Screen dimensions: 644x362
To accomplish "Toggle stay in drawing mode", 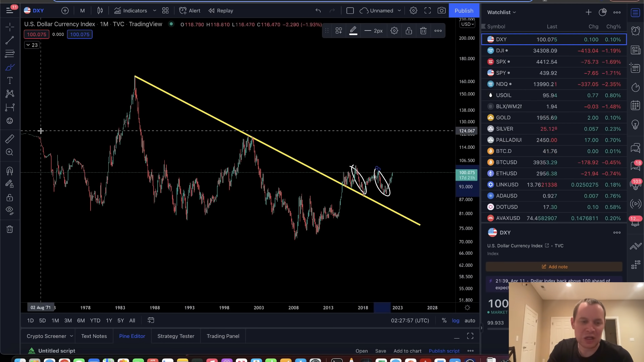I will (10, 184).
